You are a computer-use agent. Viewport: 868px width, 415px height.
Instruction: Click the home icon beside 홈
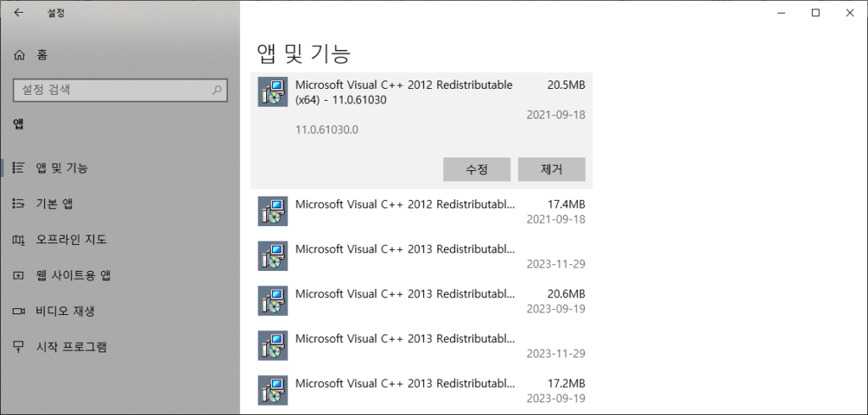pos(19,55)
